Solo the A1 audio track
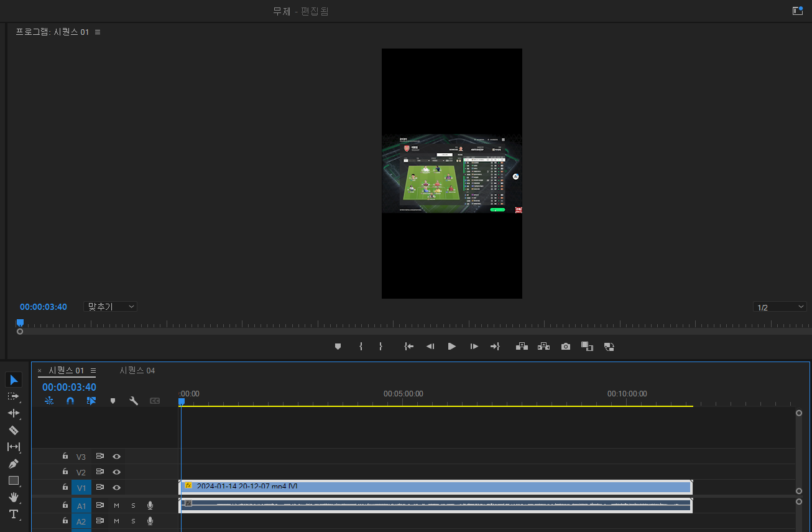This screenshot has width=812, height=532. coord(133,505)
